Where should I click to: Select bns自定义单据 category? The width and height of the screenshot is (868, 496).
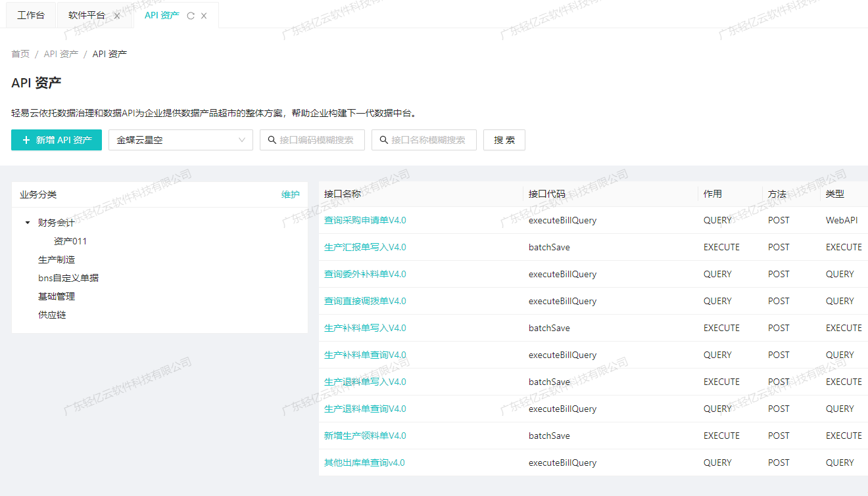coord(68,278)
